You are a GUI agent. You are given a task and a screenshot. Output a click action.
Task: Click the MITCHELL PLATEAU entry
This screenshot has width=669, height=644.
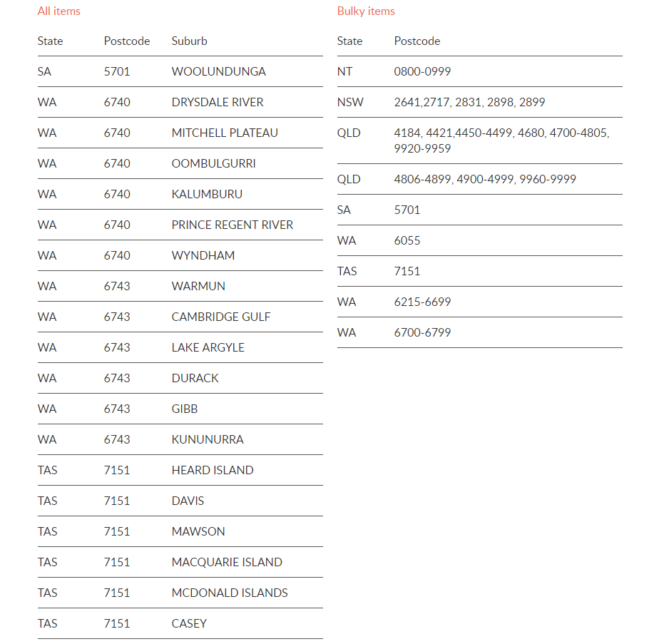[x=225, y=133]
